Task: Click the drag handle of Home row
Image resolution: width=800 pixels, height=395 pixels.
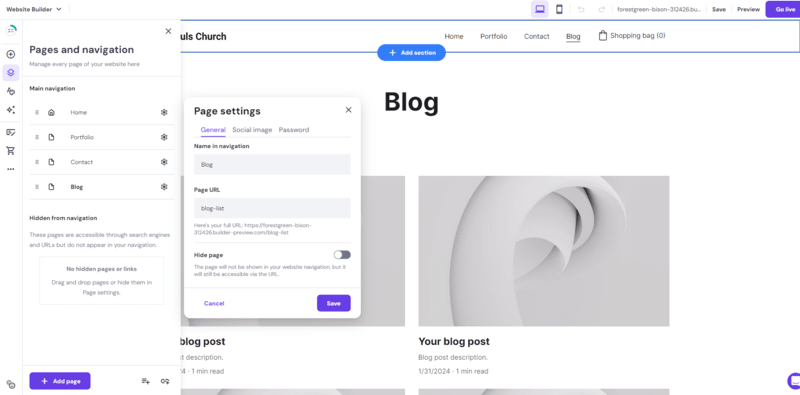Action: (37, 112)
